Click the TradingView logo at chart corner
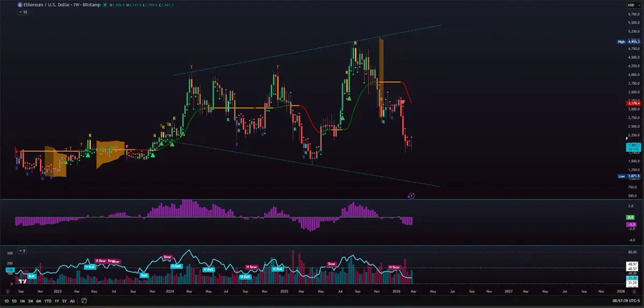Image resolution: width=644 pixels, height=308 pixels. tap(23, 282)
